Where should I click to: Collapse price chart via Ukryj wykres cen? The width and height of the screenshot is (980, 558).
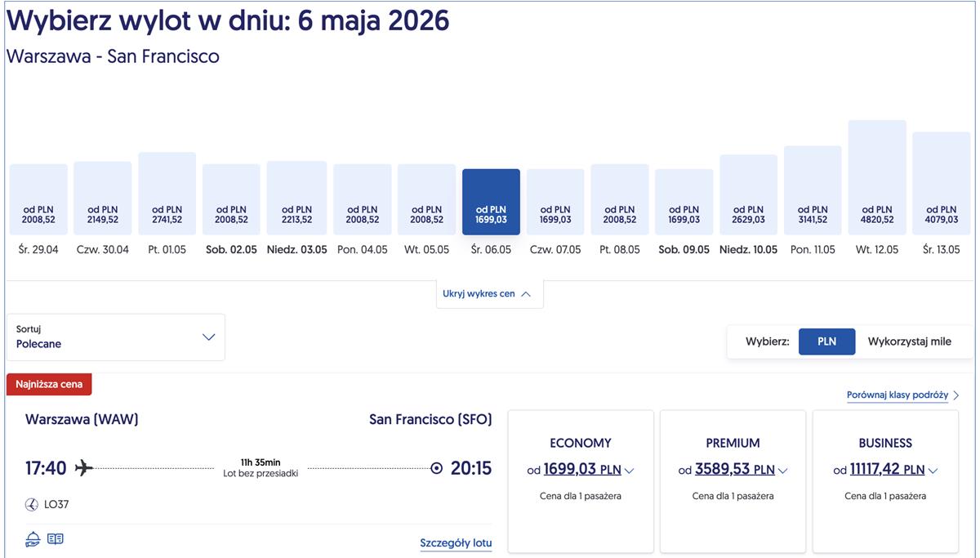click(x=488, y=294)
